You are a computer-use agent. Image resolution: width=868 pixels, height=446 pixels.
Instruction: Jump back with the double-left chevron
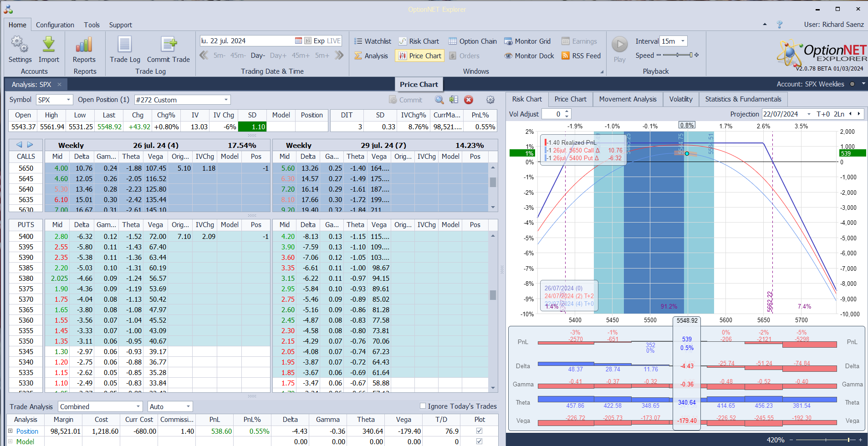point(204,56)
